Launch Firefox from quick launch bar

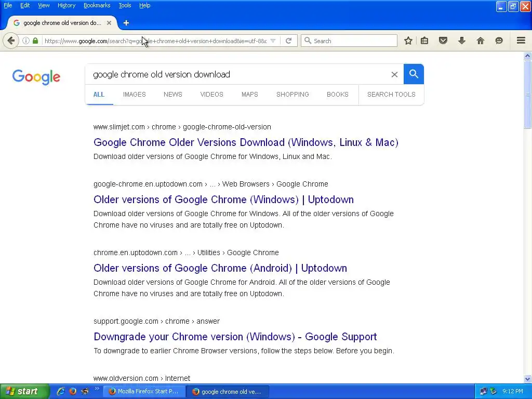pos(73,391)
